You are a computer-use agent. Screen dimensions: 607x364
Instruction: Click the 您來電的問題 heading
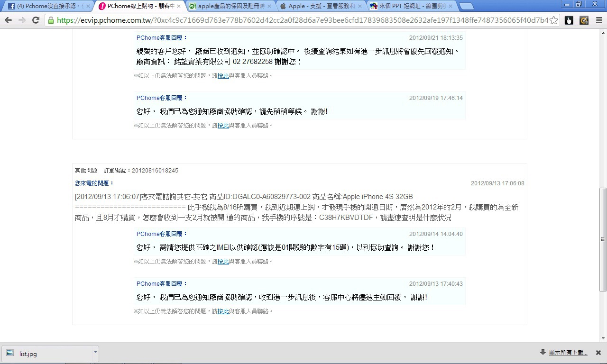pos(94,183)
